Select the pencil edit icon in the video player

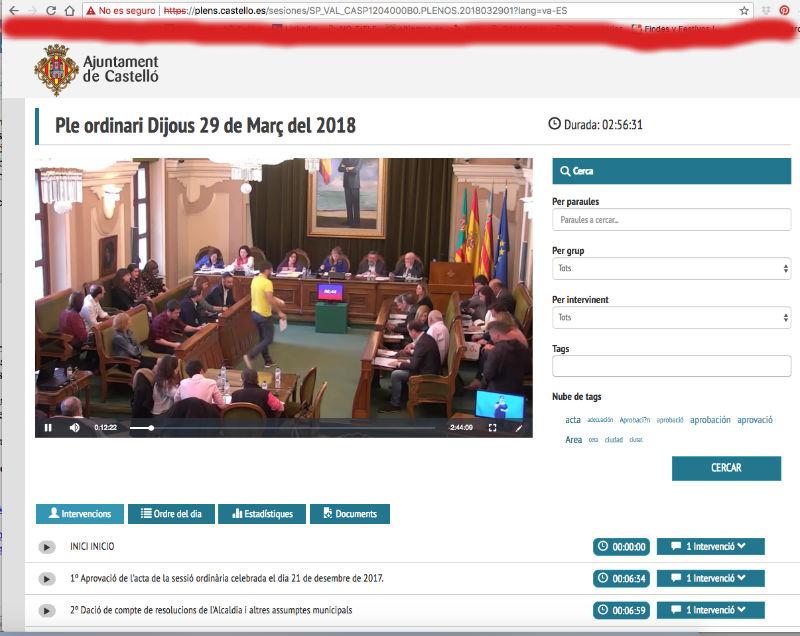tap(519, 428)
